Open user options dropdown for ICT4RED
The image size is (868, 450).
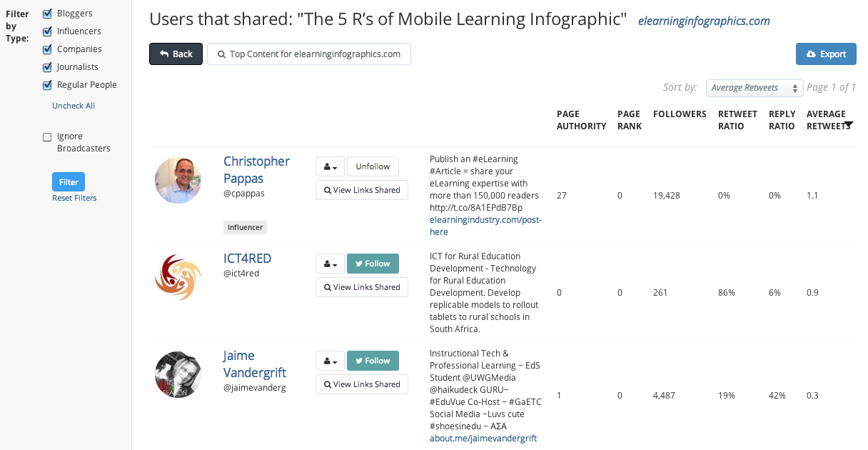(330, 264)
